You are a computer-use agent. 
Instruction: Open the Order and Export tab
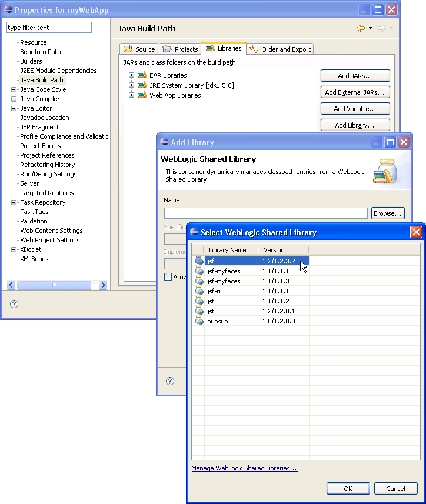coord(279,49)
